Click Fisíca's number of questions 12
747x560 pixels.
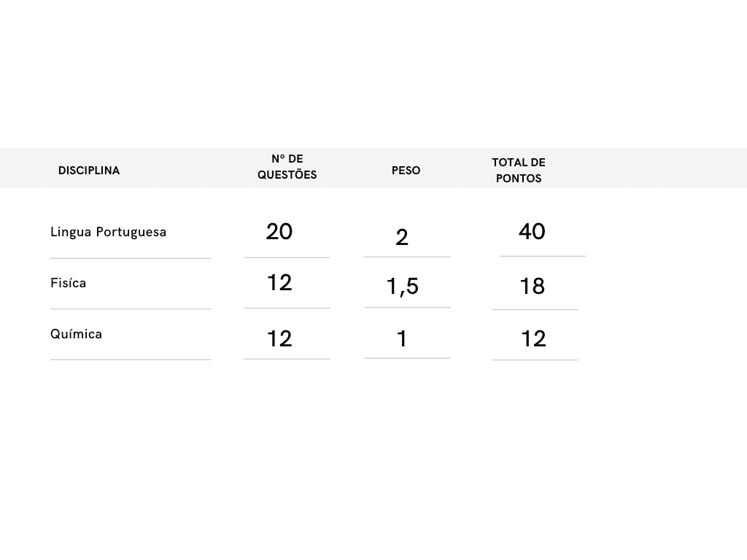[x=279, y=283]
